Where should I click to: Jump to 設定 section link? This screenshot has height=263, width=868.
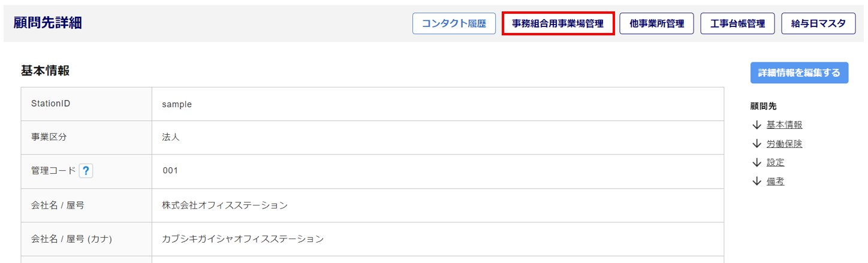pyautogui.click(x=775, y=162)
